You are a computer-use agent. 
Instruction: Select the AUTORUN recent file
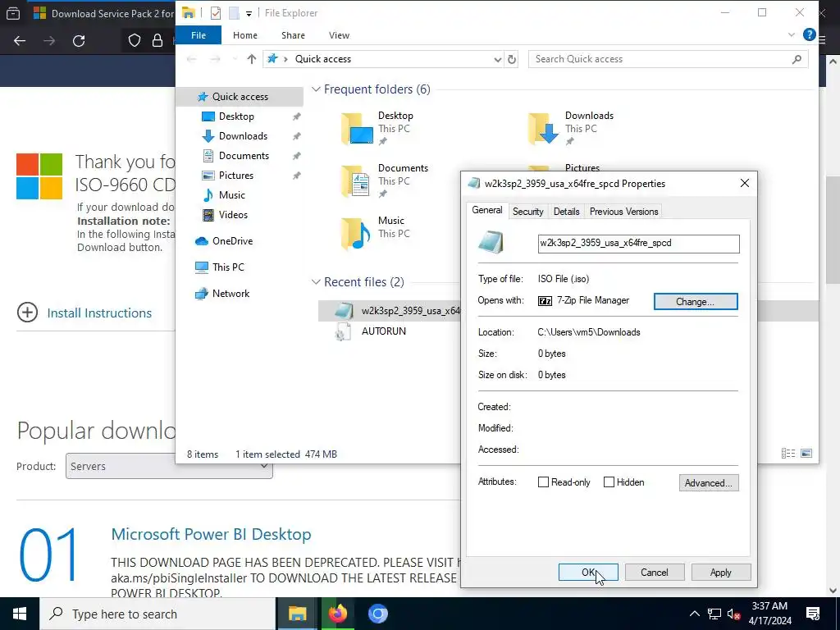(384, 331)
